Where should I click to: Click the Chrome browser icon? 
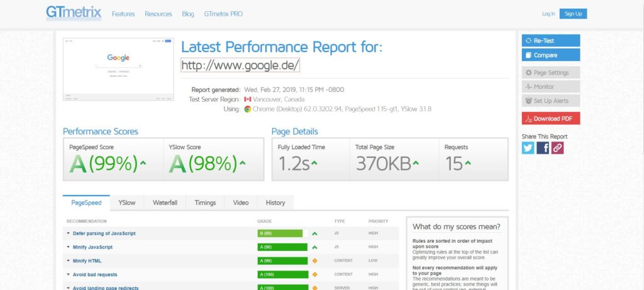(248, 109)
